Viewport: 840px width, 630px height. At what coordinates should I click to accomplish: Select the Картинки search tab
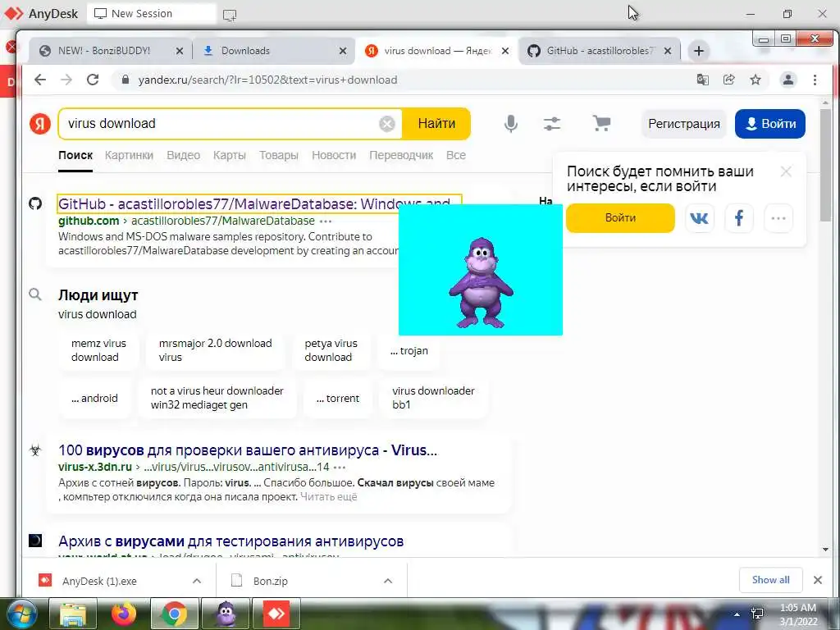[129, 155]
